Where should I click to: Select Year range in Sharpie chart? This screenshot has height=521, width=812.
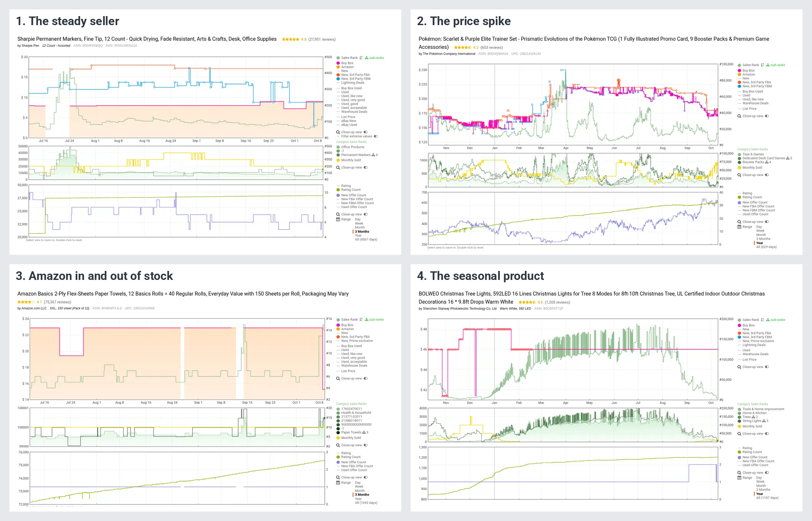click(358, 236)
